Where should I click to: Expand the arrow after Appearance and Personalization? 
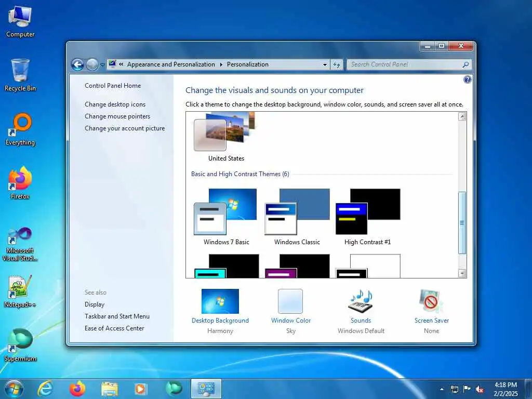tap(221, 64)
